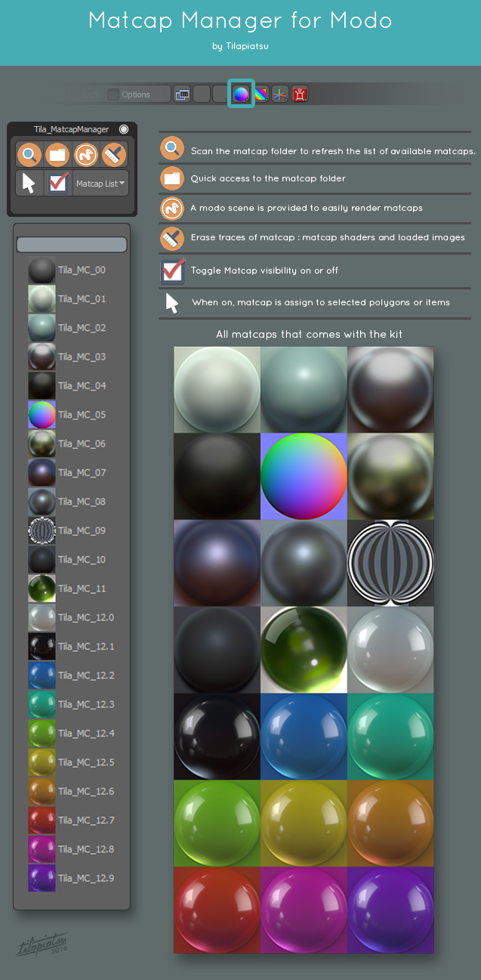The image size is (481, 980).
Task: Select Tila_MC_12.9 in the list
Action: point(72,879)
